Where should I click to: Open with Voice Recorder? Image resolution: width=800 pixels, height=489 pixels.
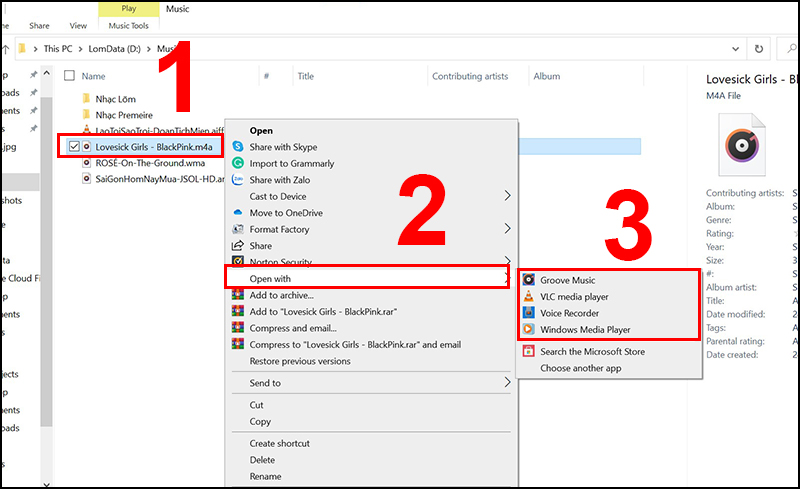point(569,313)
